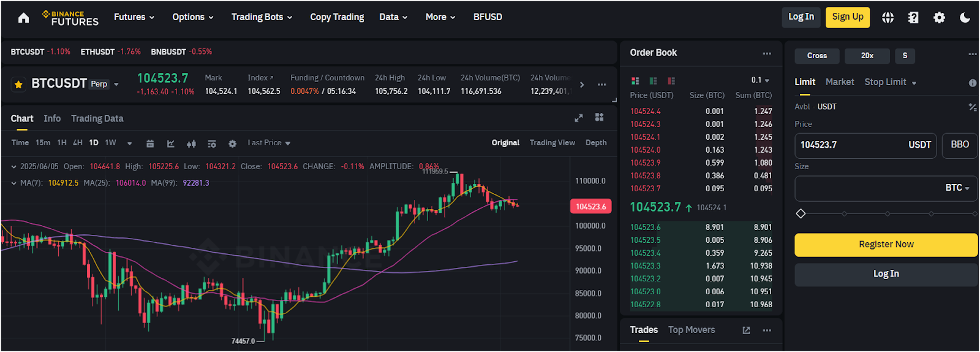Pop out the Trades panel
Screen dimensions: 980x352
tap(746, 331)
